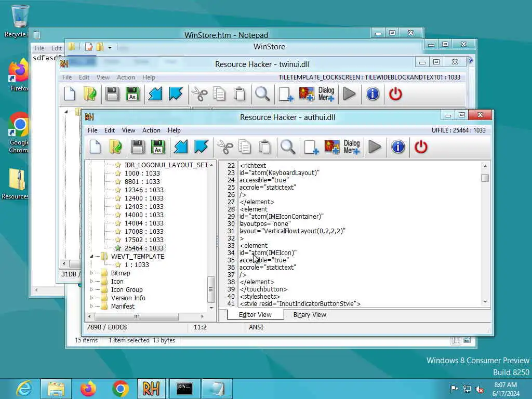
Task: Select resource 25464 : 1033
Action: (144, 248)
